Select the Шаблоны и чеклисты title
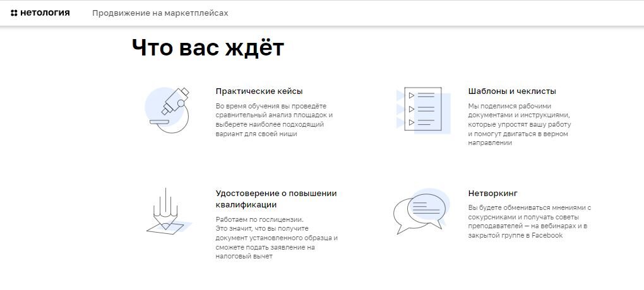Image resolution: width=644 pixels, height=290 pixels. point(512,91)
